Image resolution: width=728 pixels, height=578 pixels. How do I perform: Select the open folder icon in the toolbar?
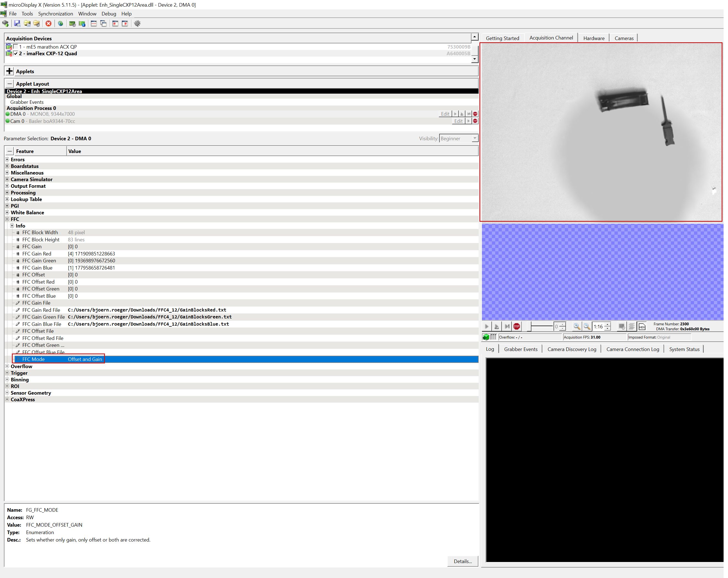(27, 23)
